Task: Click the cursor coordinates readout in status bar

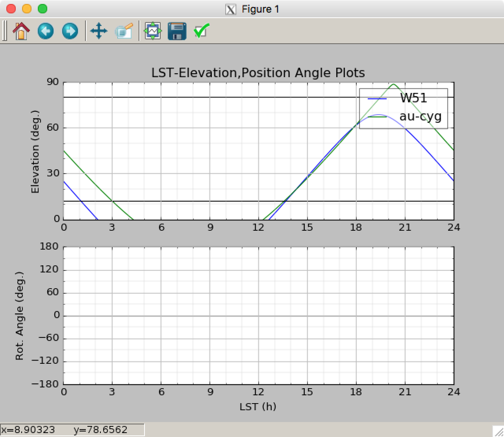Action: [72, 430]
